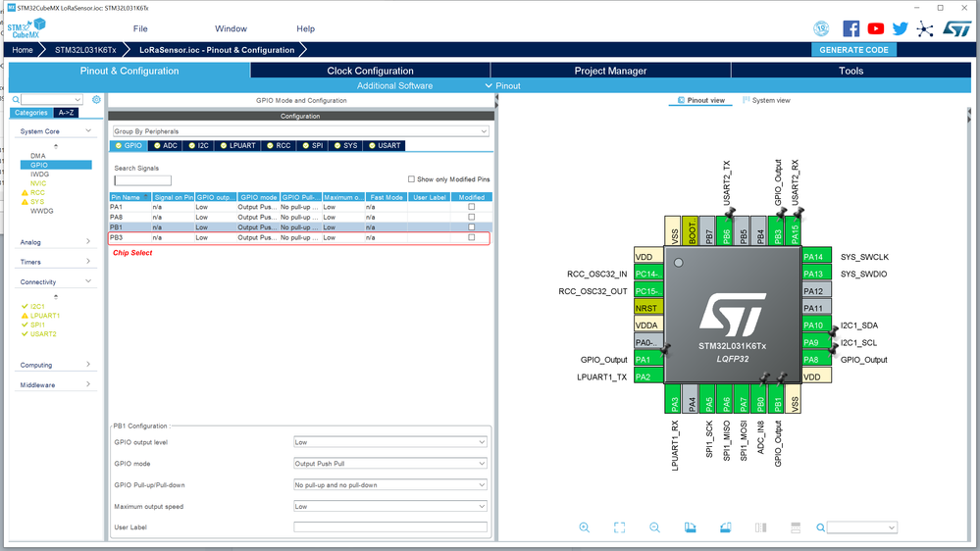Rotate the chip view clockwise icon
Viewport: 980px width, 551px height.
click(x=690, y=527)
